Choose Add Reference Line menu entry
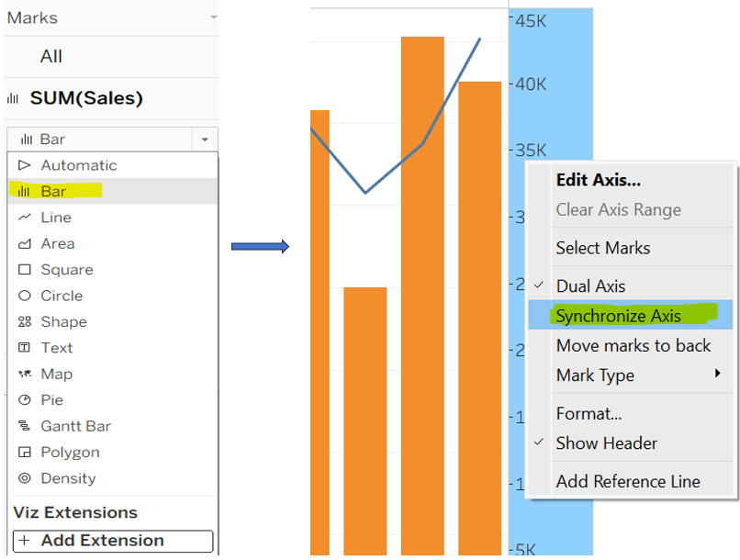The height and width of the screenshot is (560, 740). 627,482
